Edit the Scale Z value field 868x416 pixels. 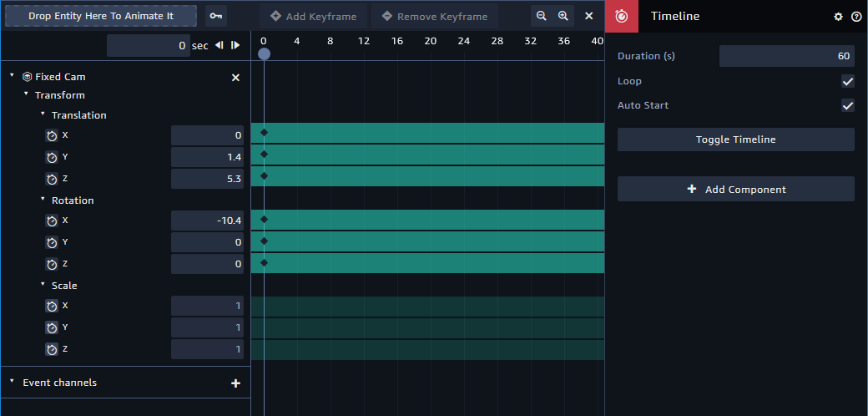207,349
